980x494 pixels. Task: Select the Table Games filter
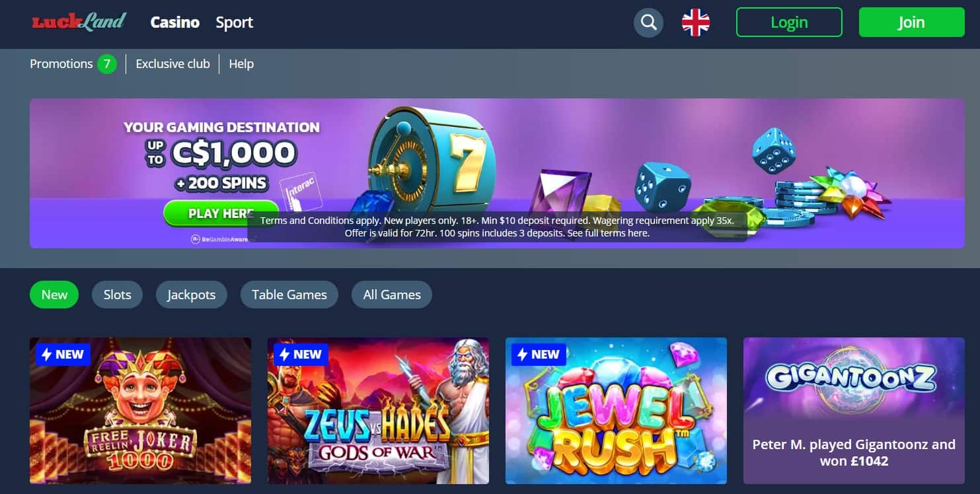coord(289,295)
